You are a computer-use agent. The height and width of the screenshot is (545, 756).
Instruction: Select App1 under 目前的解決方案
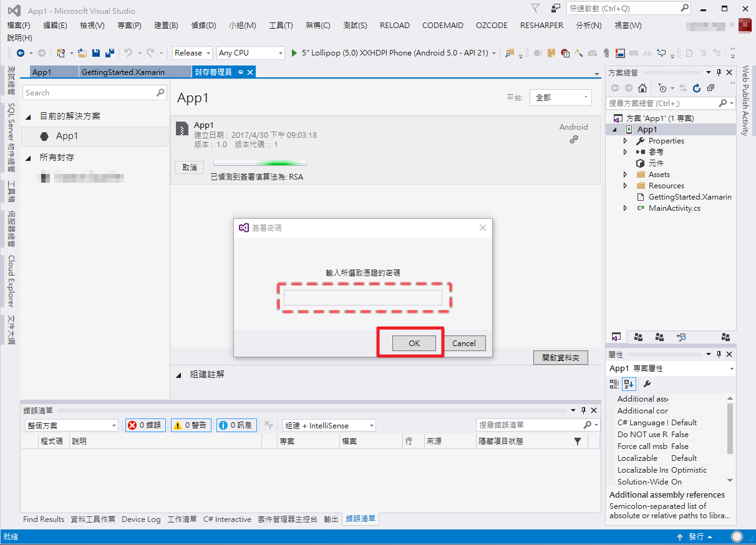pos(95,136)
